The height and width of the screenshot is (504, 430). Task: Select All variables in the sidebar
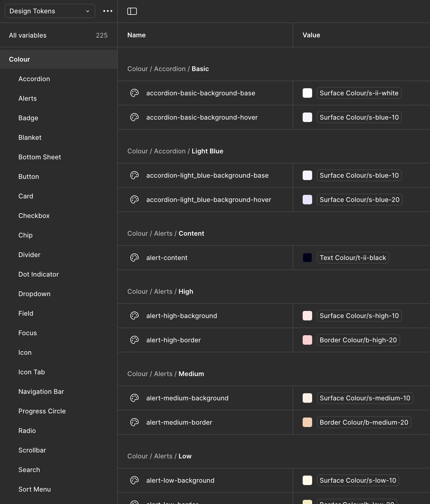(28, 36)
